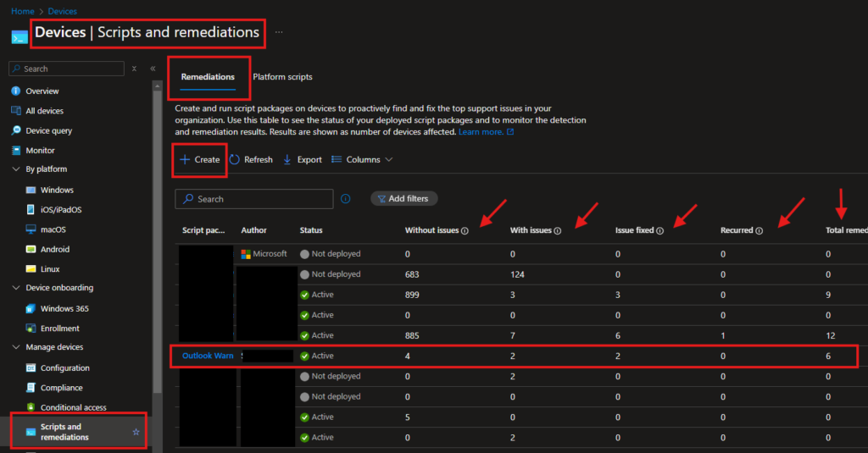Switch to the Platform scripts tab
This screenshot has width=868, height=453.
tap(282, 77)
